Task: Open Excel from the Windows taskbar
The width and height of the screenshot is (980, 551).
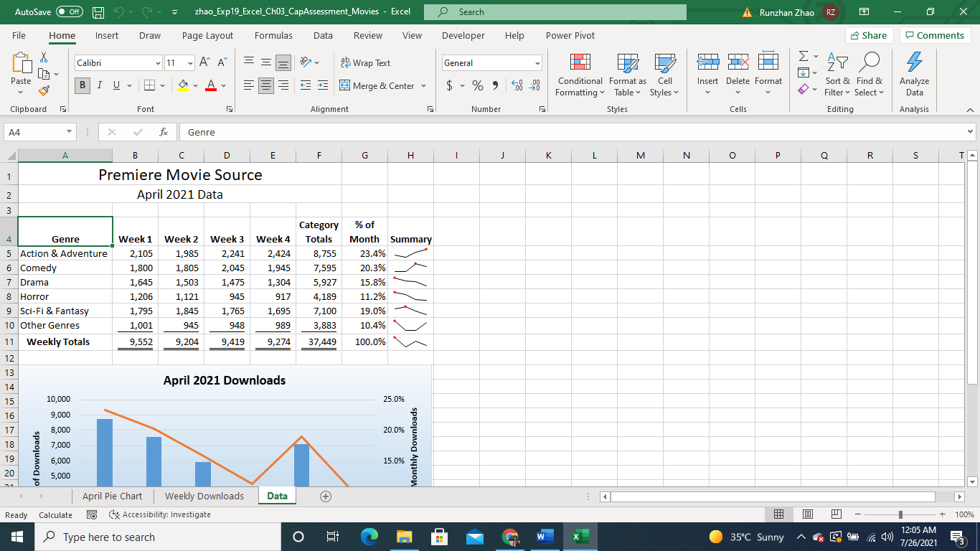Action: point(580,537)
